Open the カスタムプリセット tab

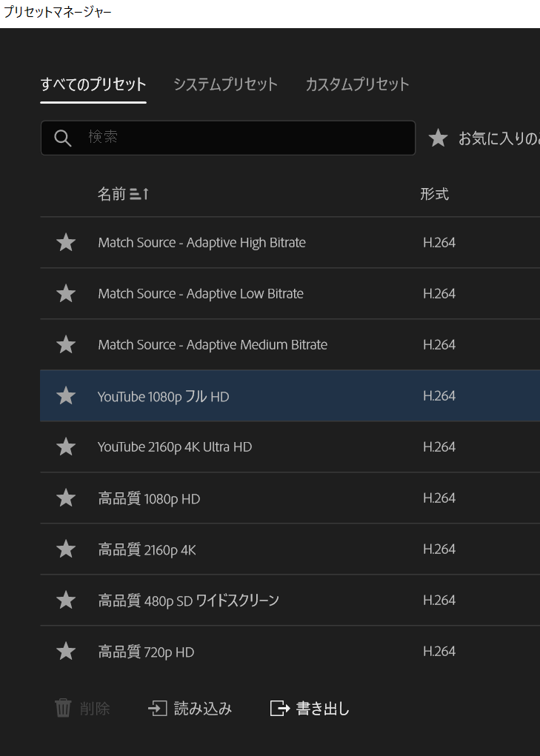click(357, 84)
